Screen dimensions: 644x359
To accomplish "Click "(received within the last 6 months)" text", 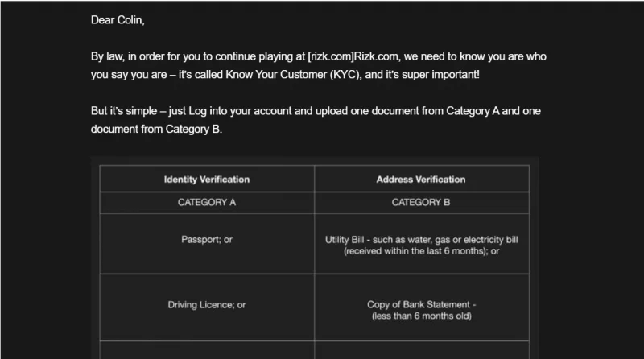I will (416, 251).
